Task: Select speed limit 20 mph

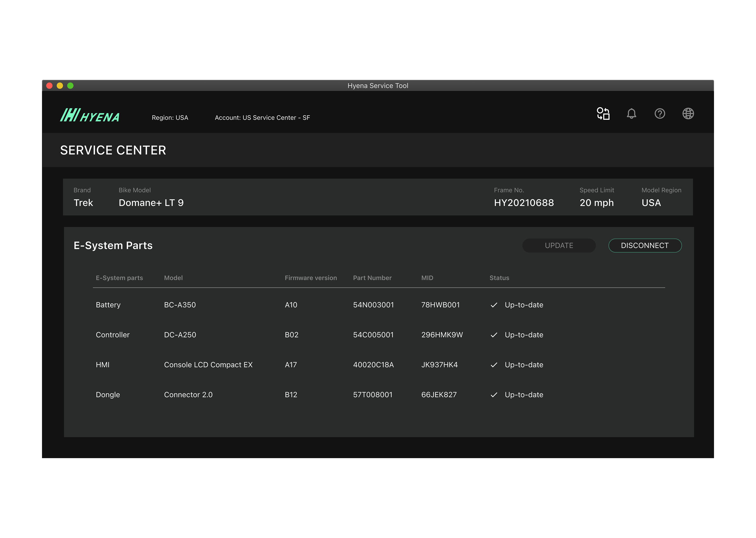Action: click(596, 203)
